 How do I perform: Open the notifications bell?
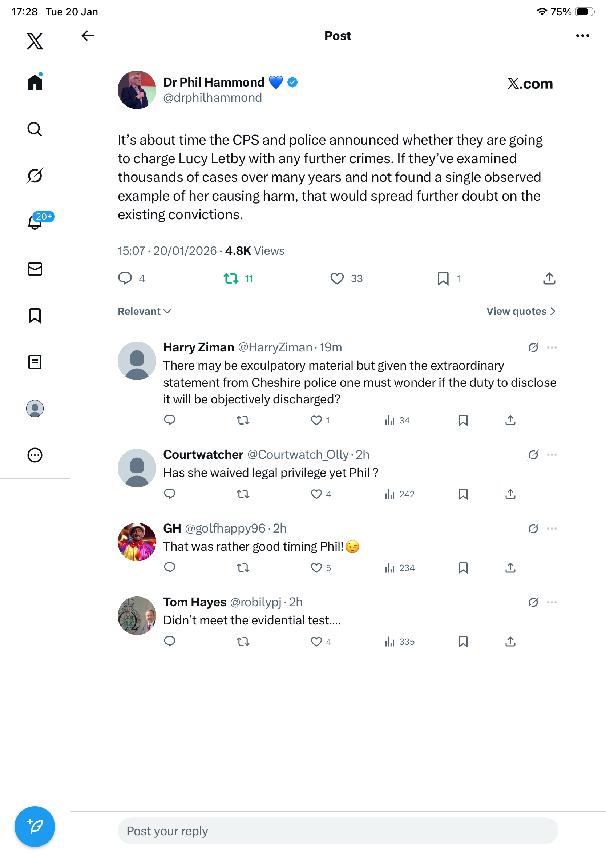35,222
